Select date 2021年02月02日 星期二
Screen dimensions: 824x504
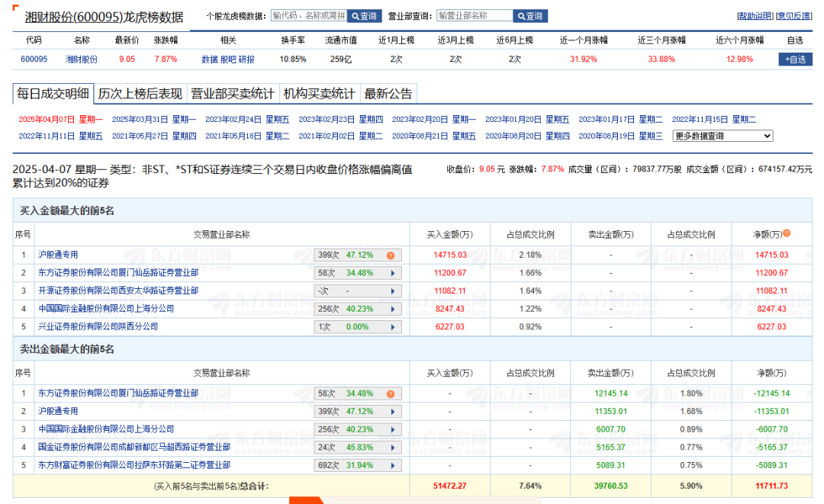click(340, 136)
